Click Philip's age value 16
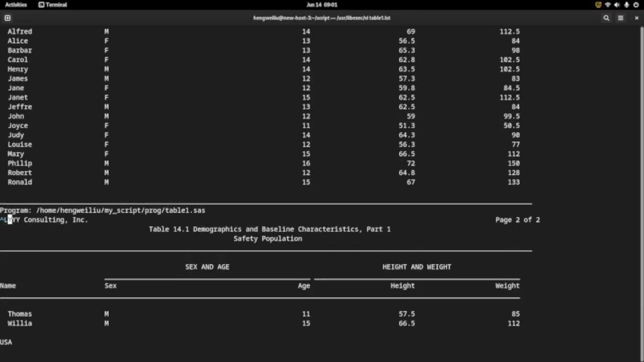The image size is (644, 362). (x=306, y=163)
